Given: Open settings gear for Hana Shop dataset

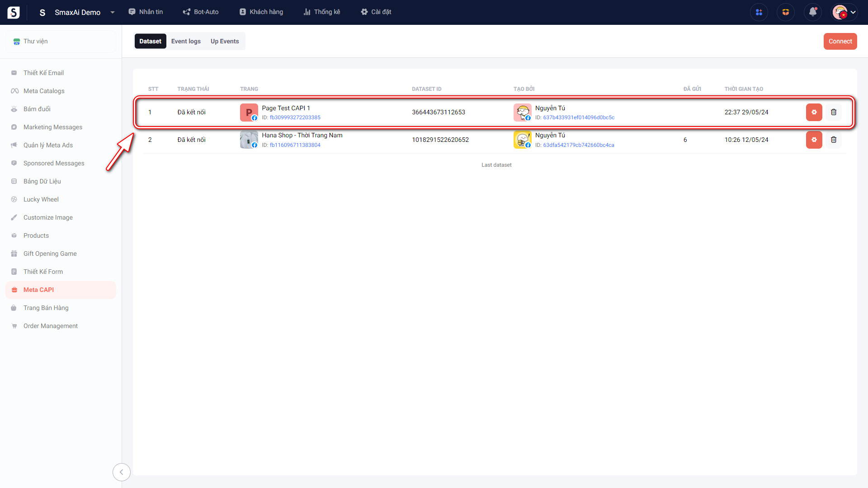Looking at the screenshot, I should point(814,140).
